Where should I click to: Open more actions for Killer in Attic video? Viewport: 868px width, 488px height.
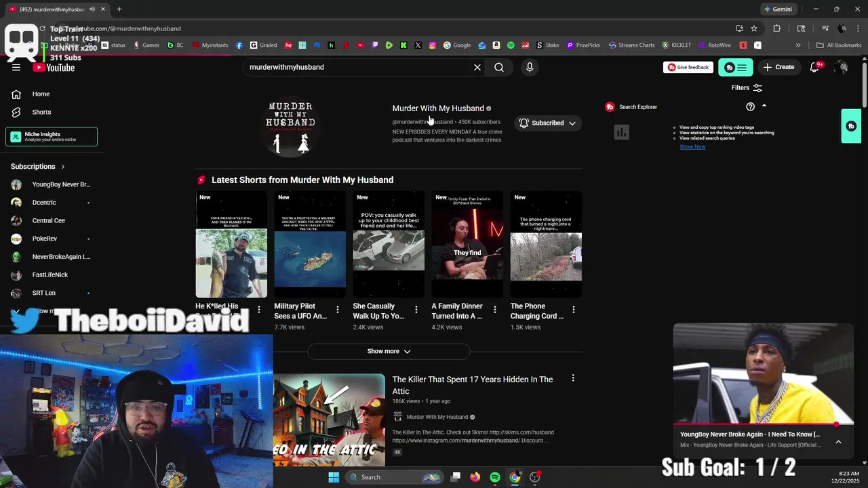(x=573, y=378)
